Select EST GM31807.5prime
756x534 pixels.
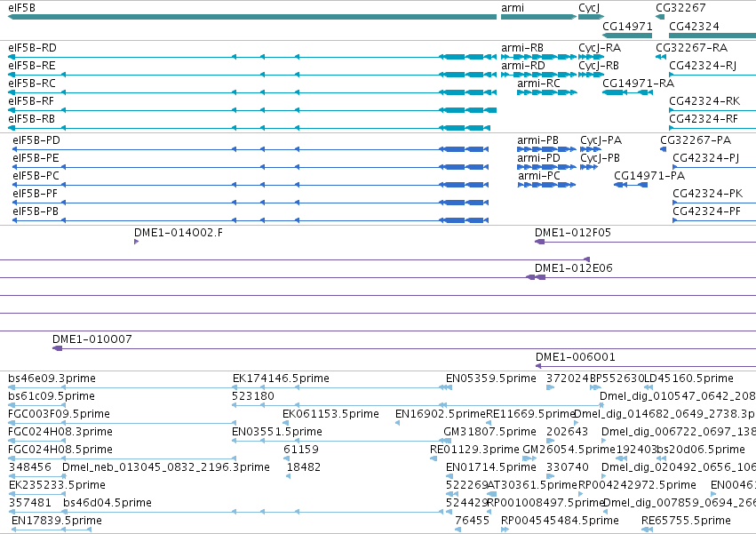coord(448,441)
